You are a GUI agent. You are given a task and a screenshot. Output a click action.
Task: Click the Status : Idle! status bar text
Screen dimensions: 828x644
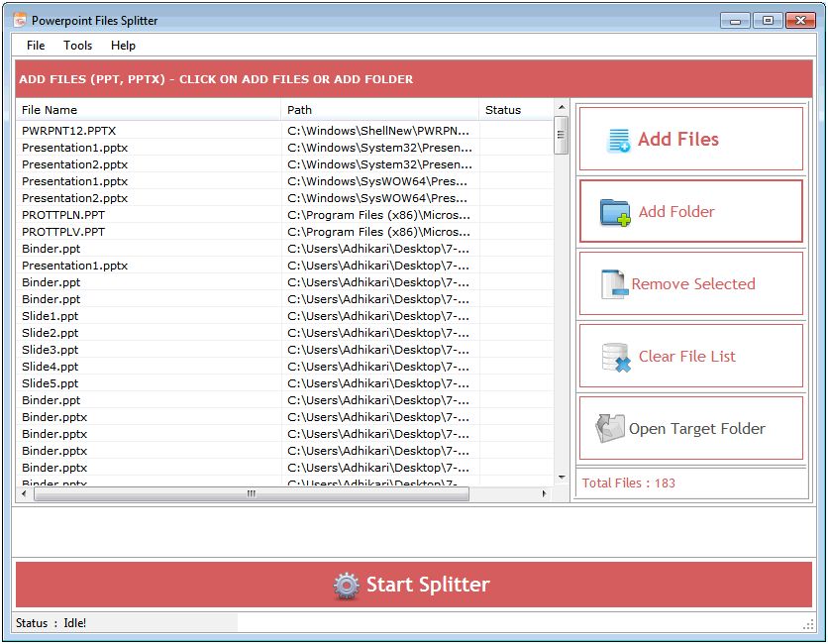coord(51,623)
